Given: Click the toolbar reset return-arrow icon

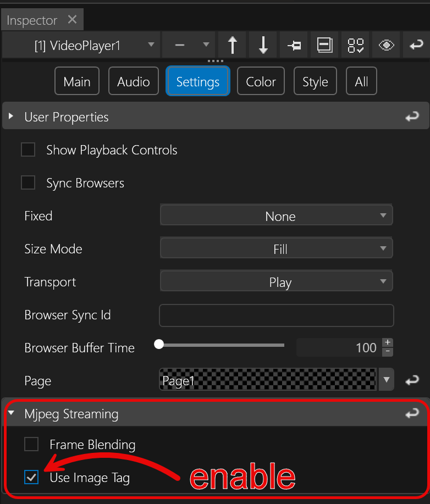Looking at the screenshot, I should coord(416,45).
